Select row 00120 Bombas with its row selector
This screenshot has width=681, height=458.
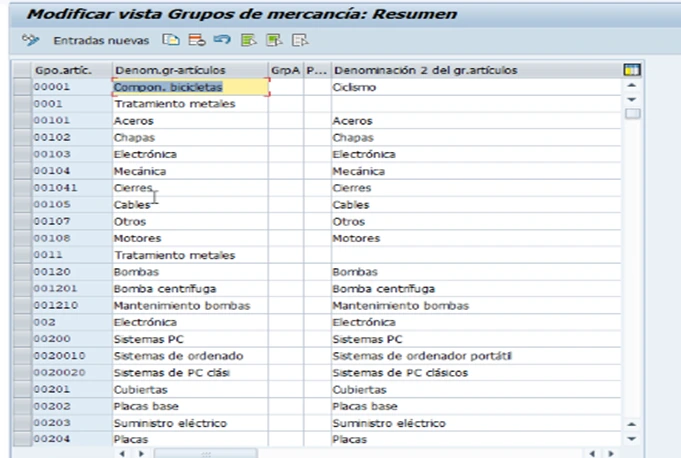pyautogui.click(x=22, y=272)
